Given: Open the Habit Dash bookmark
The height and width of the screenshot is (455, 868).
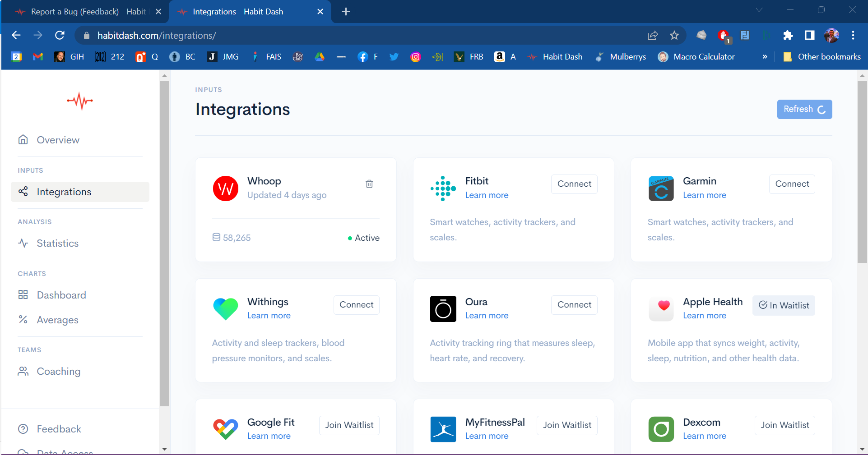Looking at the screenshot, I should [x=555, y=57].
